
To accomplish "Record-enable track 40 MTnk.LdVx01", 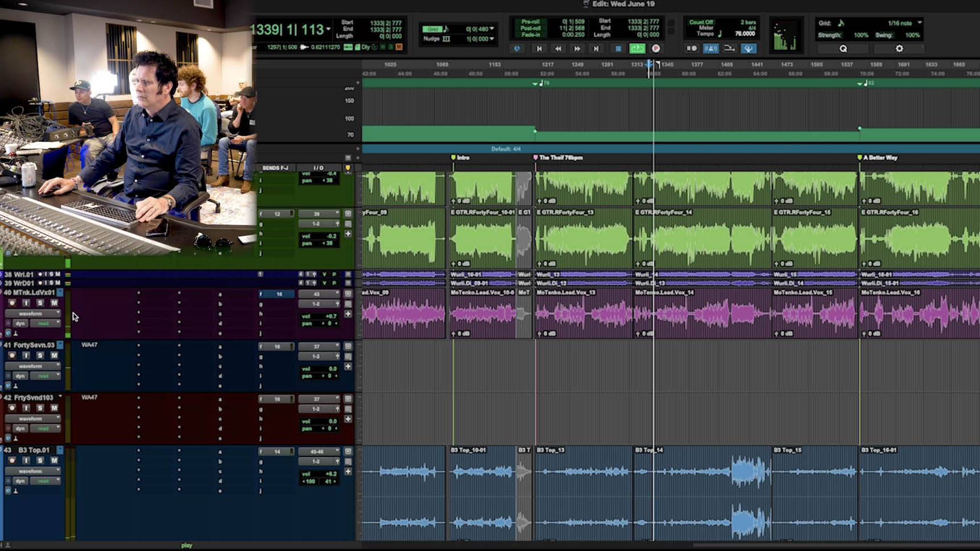I will [12, 303].
